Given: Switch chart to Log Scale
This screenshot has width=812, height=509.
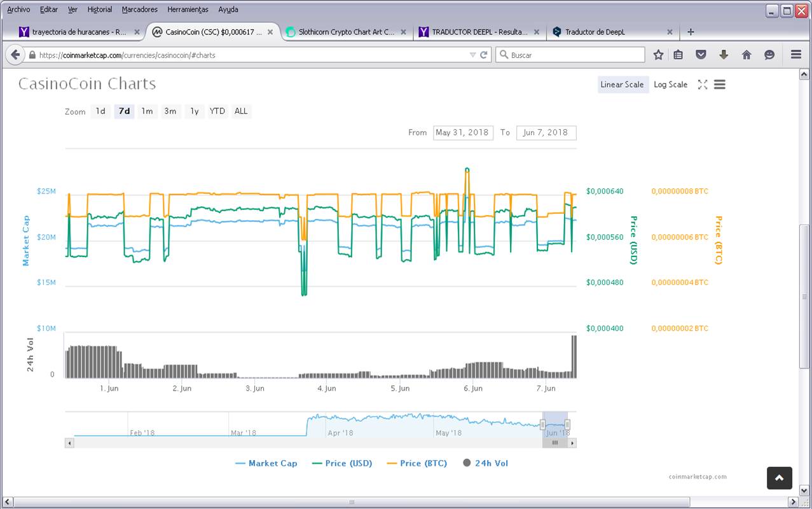Looking at the screenshot, I should point(670,85).
